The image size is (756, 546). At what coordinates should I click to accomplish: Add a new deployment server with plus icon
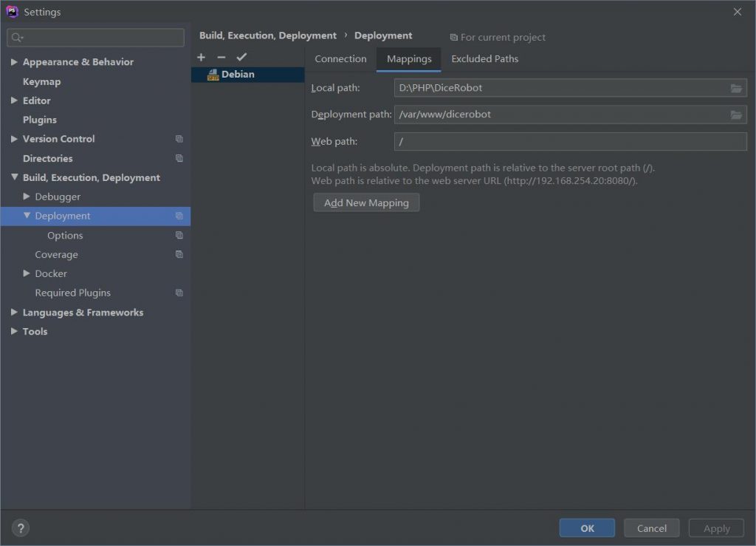click(201, 58)
